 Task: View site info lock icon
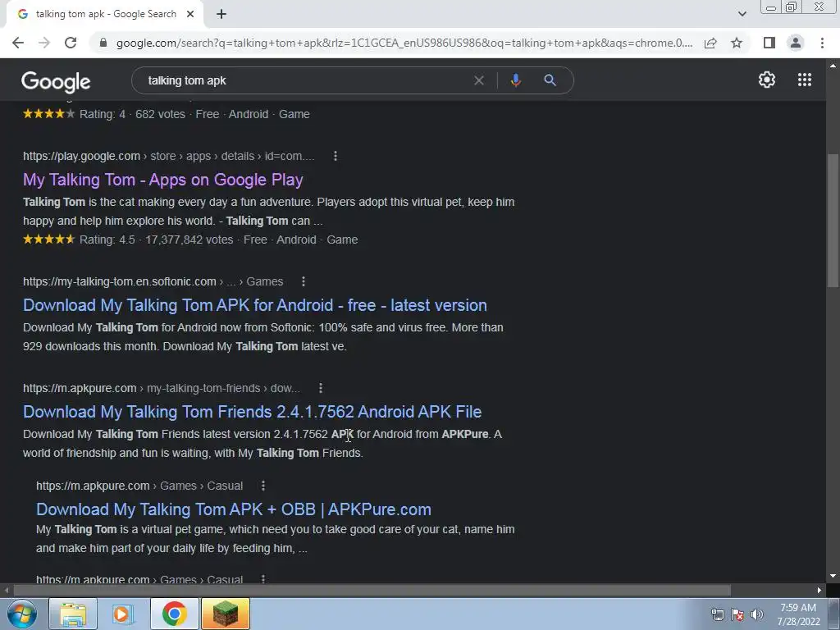point(103,43)
